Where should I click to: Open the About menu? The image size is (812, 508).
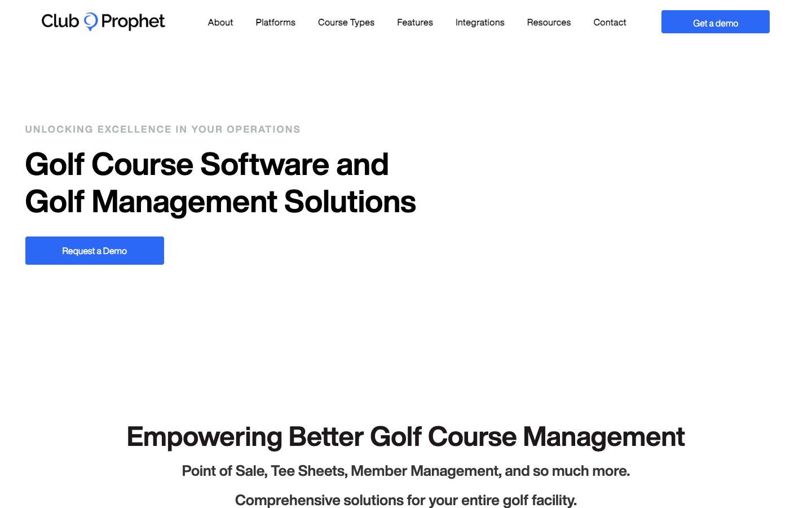tap(220, 23)
